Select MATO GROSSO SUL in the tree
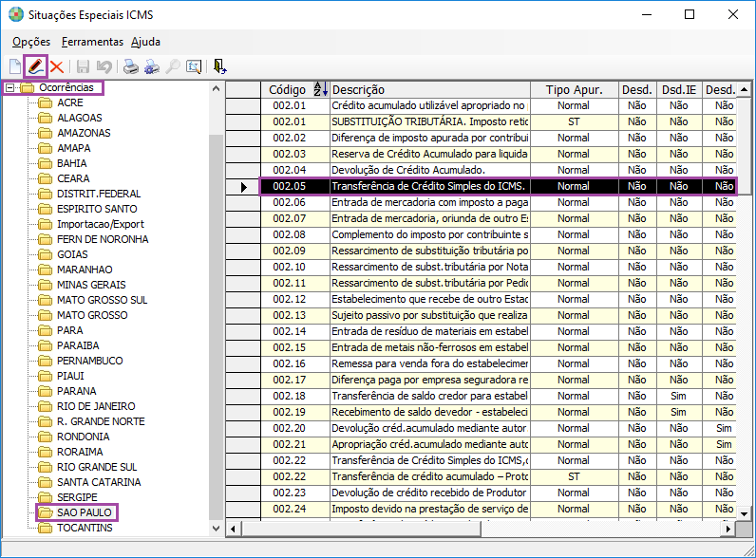Image resolution: width=756 pixels, height=558 pixels. [103, 300]
